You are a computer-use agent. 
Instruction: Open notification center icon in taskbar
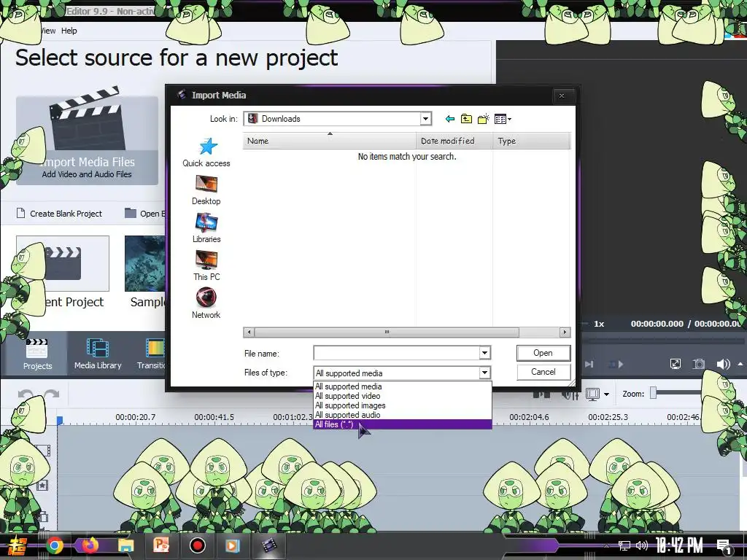[x=724, y=545]
